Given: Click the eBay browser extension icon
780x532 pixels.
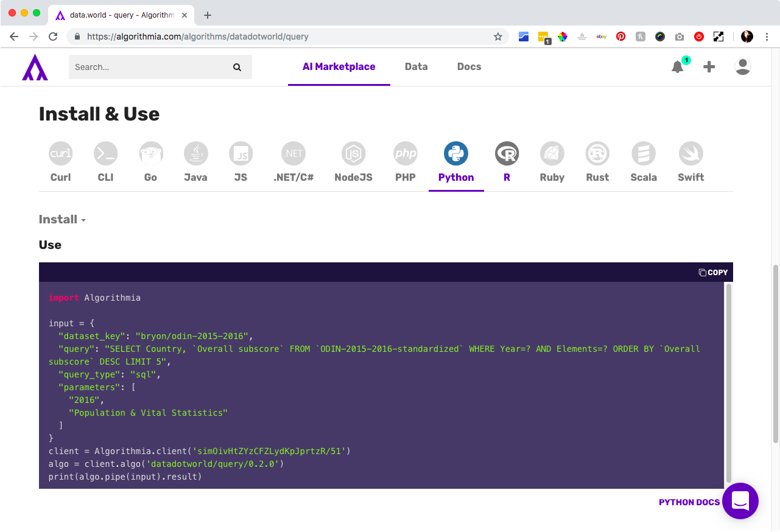Looking at the screenshot, I should (601, 37).
